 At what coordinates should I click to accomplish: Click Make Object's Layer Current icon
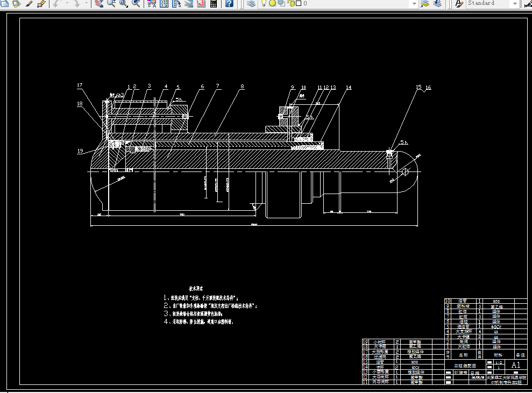[x=425, y=3]
